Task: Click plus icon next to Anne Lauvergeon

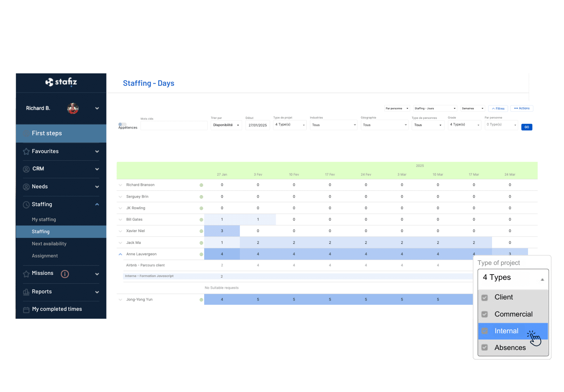Action: coord(201,254)
